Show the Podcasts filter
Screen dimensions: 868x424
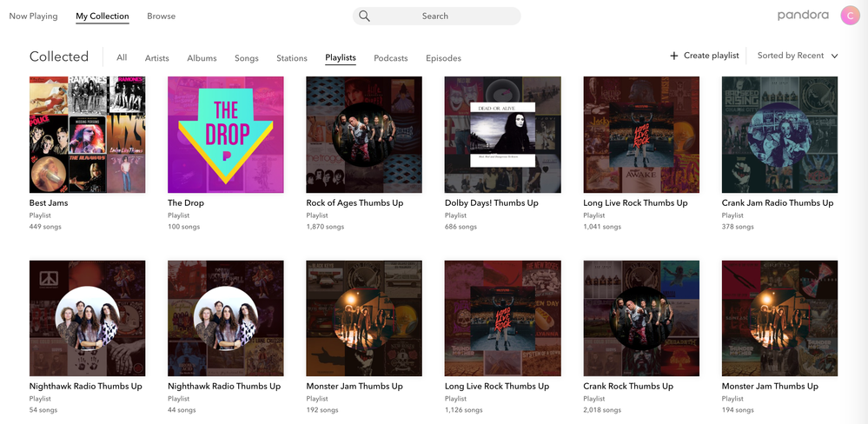point(390,58)
